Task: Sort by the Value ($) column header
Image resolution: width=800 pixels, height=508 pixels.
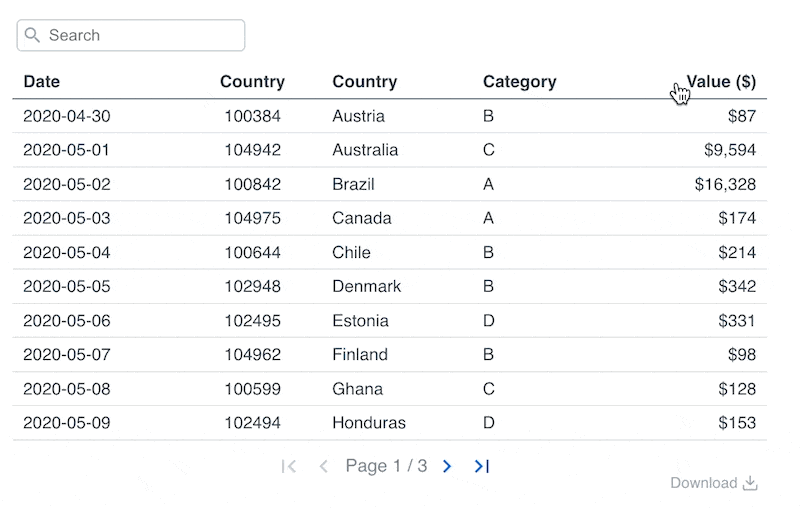Action: coord(721,82)
